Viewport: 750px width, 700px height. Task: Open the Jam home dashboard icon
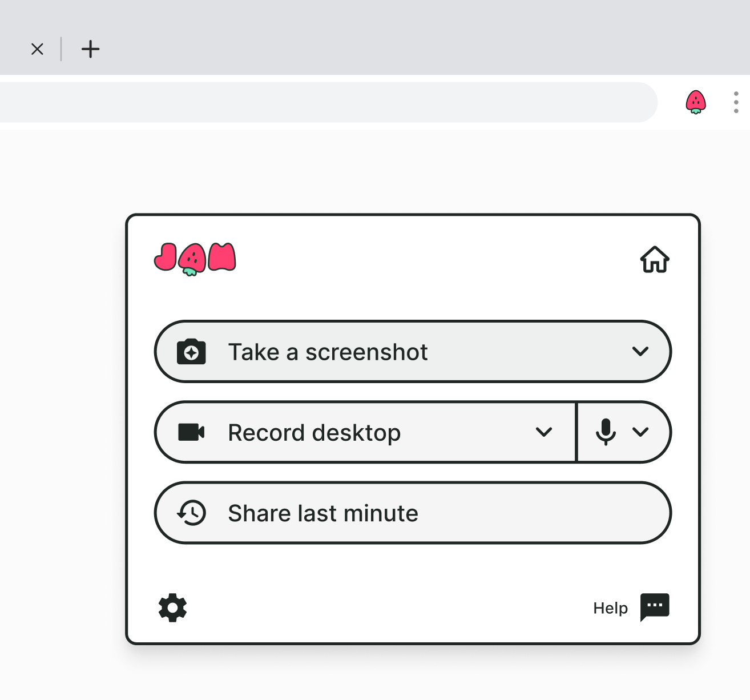655,260
